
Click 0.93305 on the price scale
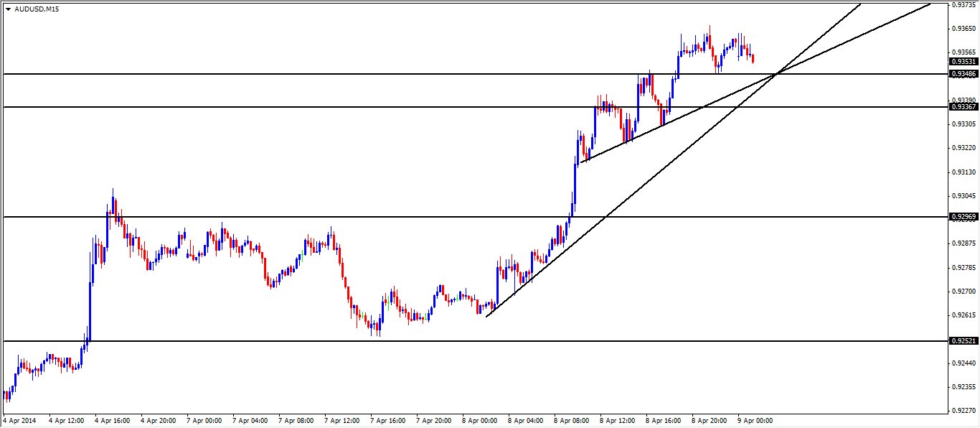963,124
